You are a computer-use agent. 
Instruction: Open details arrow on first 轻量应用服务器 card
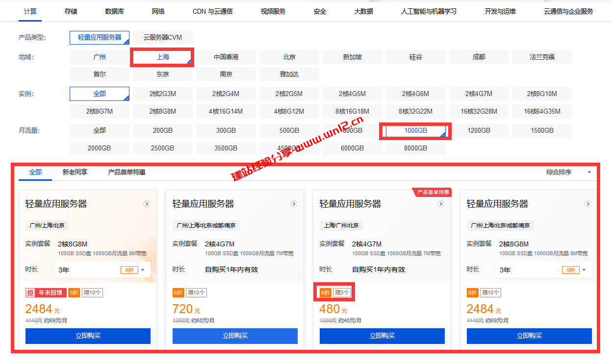point(147,203)
